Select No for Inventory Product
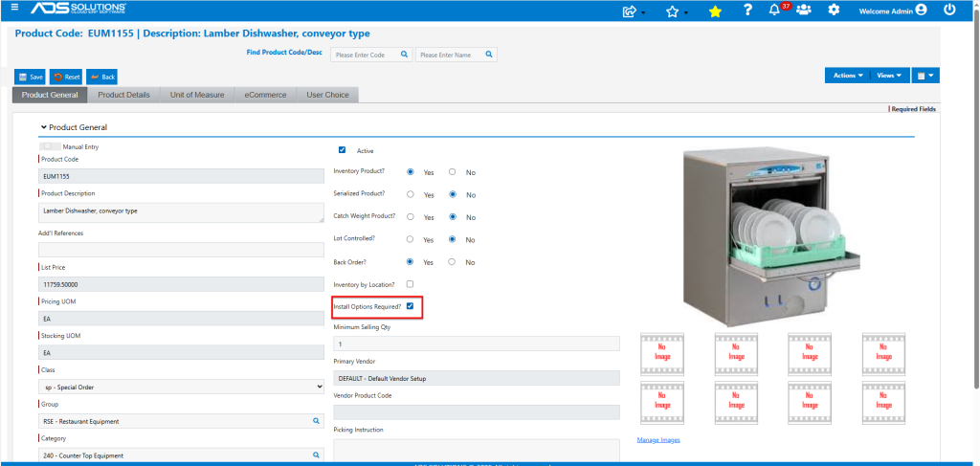The width and height of the screenshot is (980, 466). [452, 172]
